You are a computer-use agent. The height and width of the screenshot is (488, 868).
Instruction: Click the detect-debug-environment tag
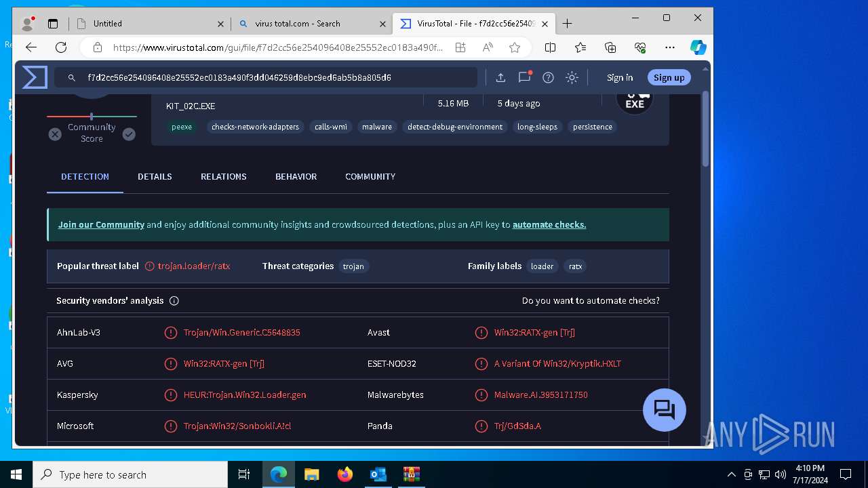[455, 127]
